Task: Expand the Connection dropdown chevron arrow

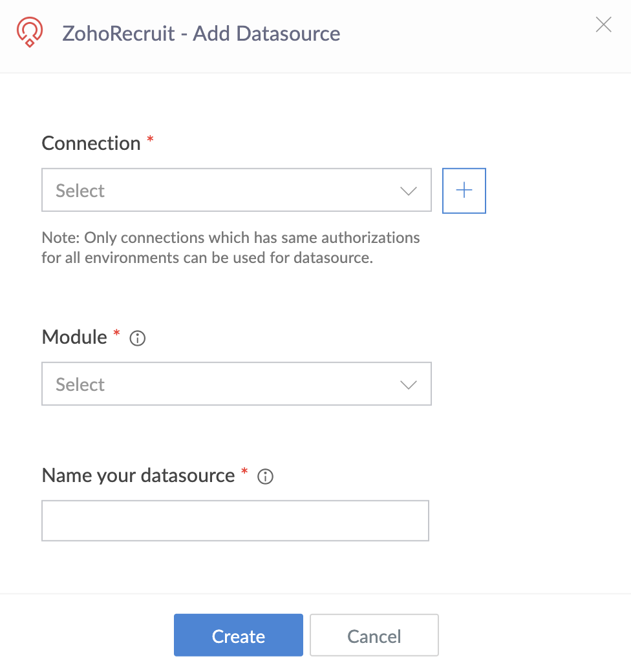Action: tap(408, 191)
